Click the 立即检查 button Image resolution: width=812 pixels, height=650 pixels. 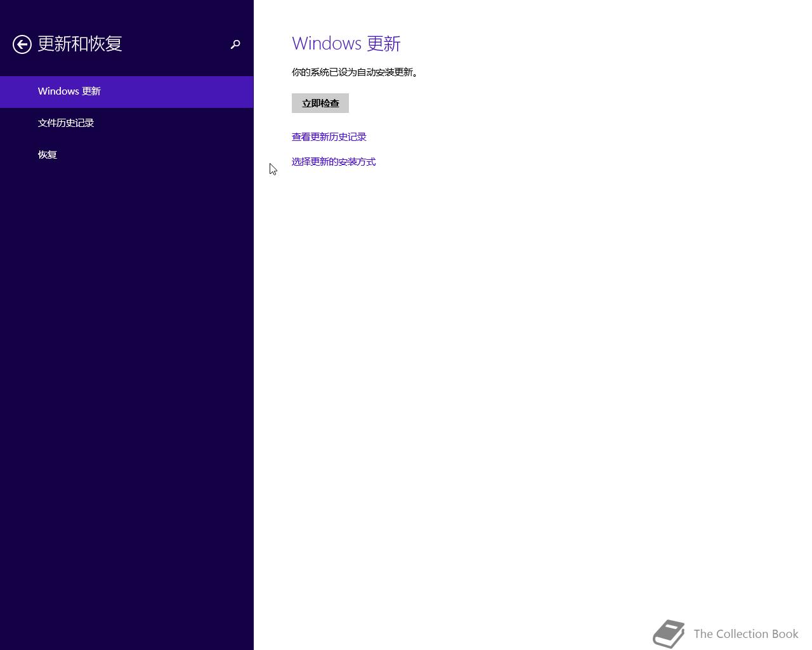click(320, 103)
